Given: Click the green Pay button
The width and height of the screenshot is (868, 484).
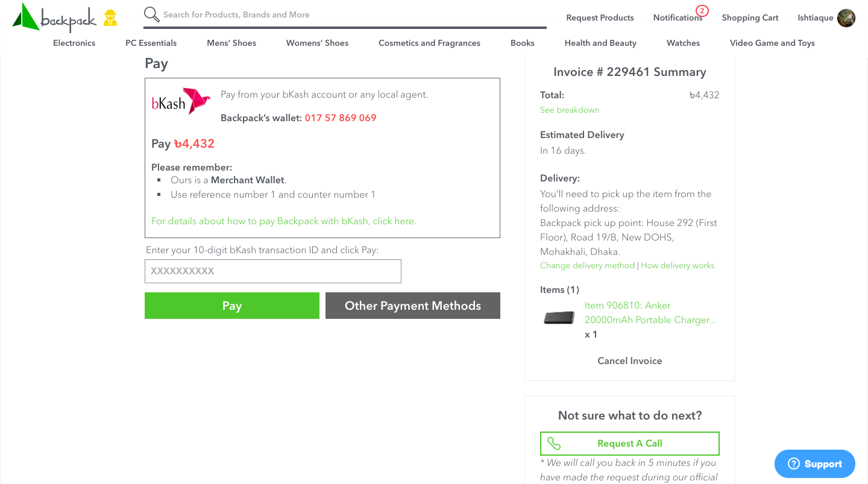Looking at the screenshot, I should point(232,306).
